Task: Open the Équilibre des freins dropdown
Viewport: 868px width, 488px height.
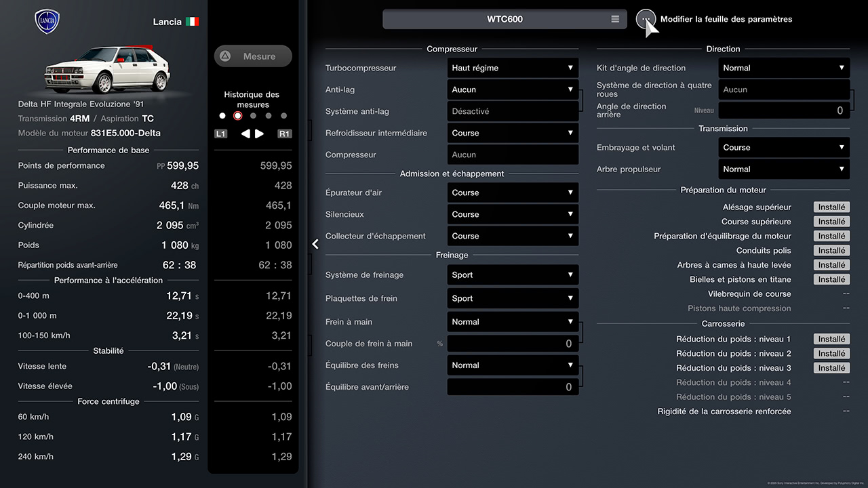Action: pyautogui.click(x=513, y=365)
